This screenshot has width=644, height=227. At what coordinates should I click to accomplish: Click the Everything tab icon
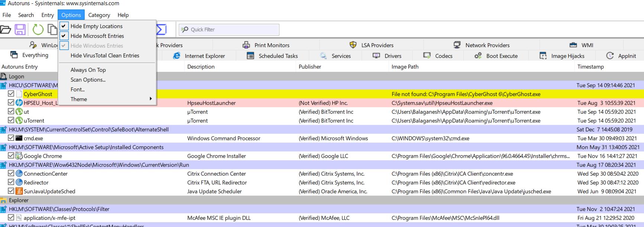click(14, 55)
